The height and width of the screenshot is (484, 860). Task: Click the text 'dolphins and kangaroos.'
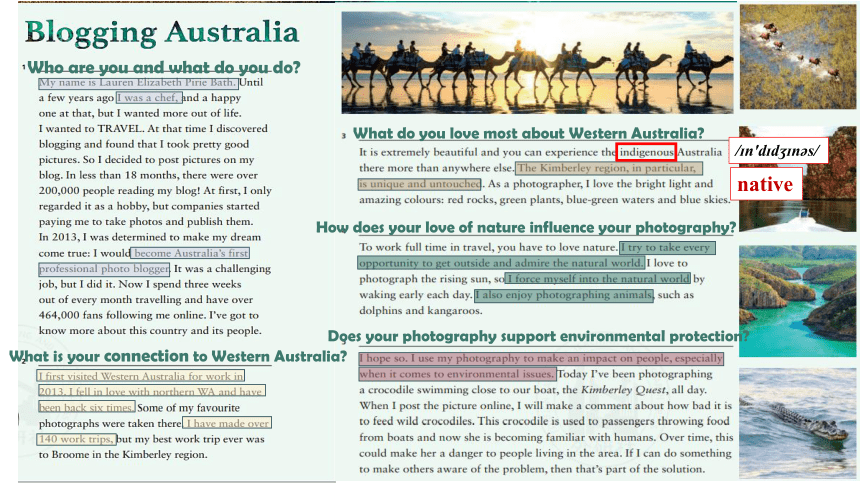pos(421,311)
